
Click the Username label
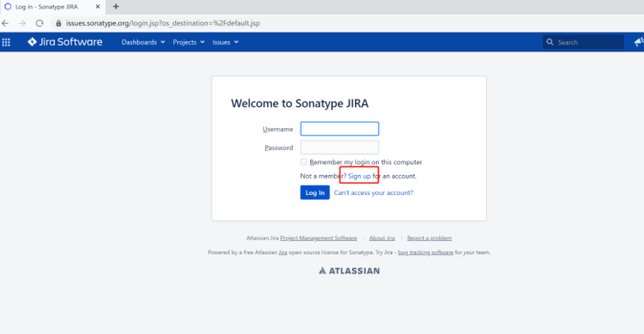(x=278, y=129)
